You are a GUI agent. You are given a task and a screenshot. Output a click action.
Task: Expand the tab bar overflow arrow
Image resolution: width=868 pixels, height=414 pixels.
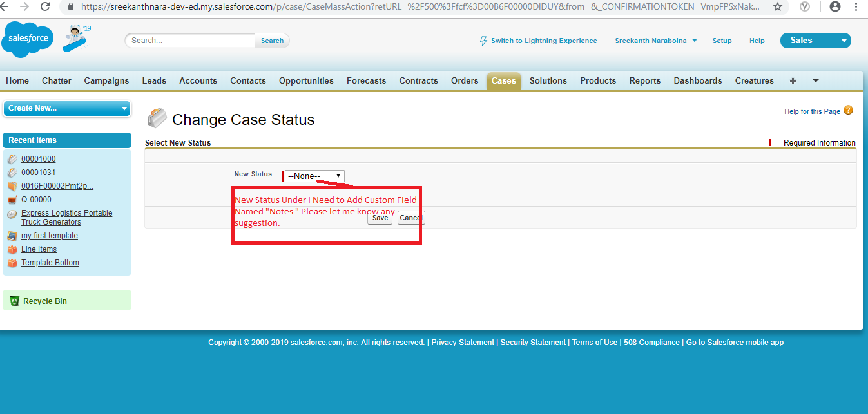pyautogui.click(x=815, y=80)
